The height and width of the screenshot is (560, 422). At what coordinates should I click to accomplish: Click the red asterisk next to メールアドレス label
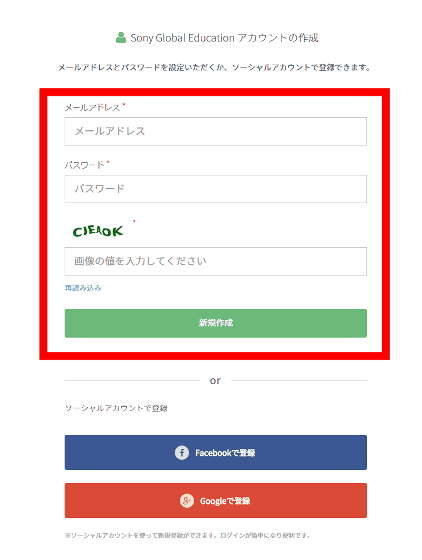click(x=124, y=105)
